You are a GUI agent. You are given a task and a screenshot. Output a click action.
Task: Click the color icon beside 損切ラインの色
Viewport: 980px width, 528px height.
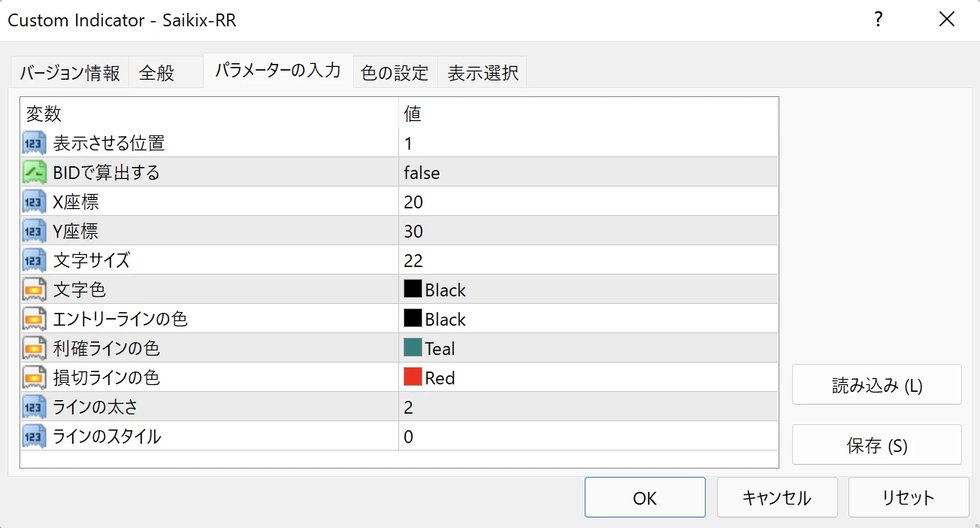pos(34,378)
